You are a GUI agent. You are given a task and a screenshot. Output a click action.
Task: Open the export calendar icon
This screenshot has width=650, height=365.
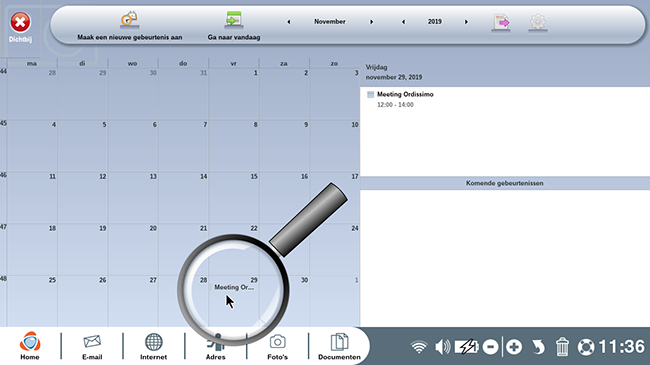501,22
